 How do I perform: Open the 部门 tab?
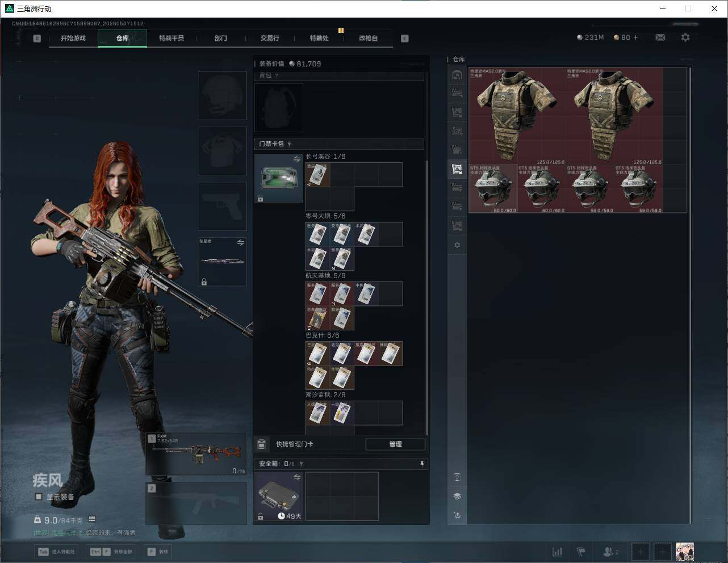221,38
